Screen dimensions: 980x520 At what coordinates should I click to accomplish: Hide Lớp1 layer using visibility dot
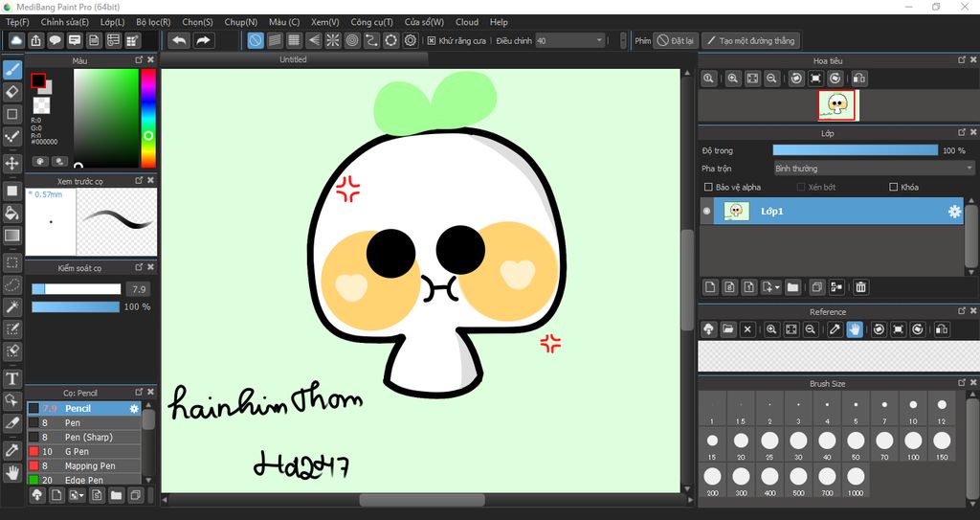pos(707,211)
